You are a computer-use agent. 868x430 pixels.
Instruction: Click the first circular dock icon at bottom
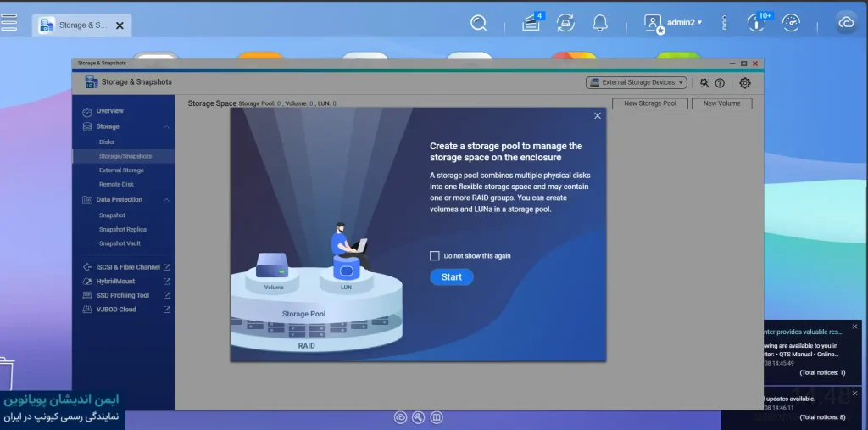[x=400, y=417]
